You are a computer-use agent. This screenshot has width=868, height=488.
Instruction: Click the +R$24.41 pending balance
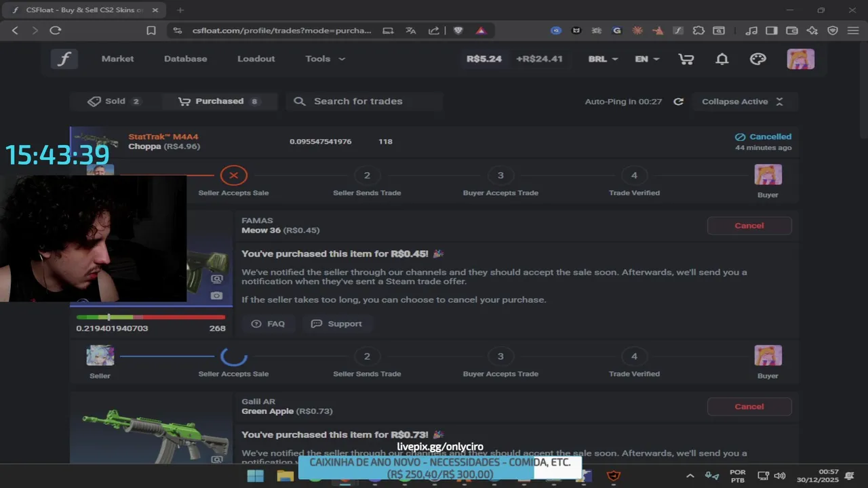coord(539,59)
